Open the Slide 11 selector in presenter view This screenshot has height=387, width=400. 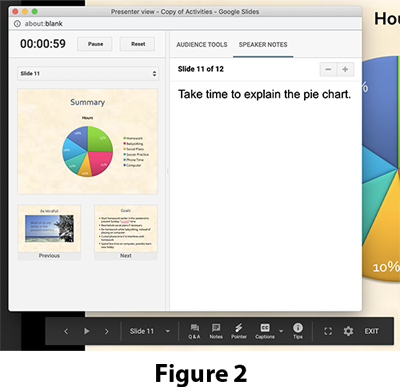pyautogui.click(x=88, y=73)
